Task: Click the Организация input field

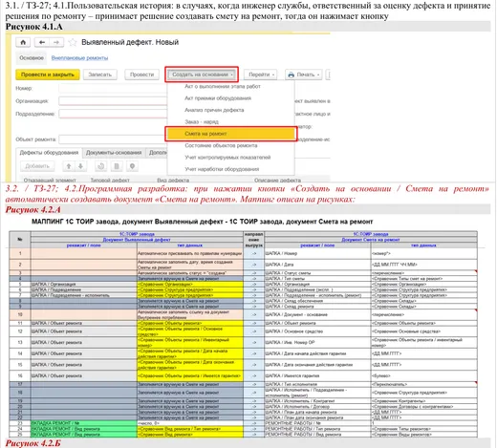Action: [113, 101]
